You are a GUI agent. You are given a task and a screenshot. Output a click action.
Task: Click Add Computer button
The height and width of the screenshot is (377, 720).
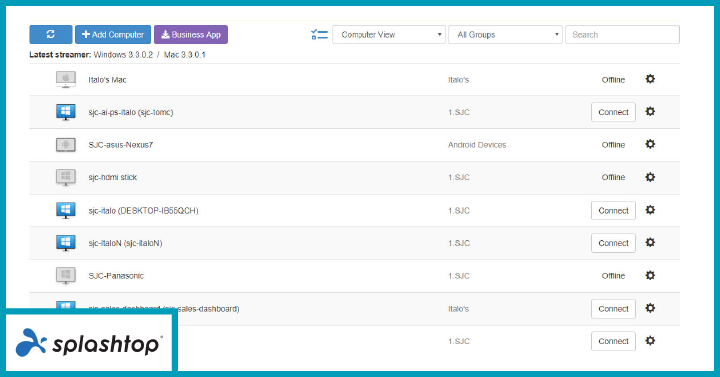coord(113,34)
